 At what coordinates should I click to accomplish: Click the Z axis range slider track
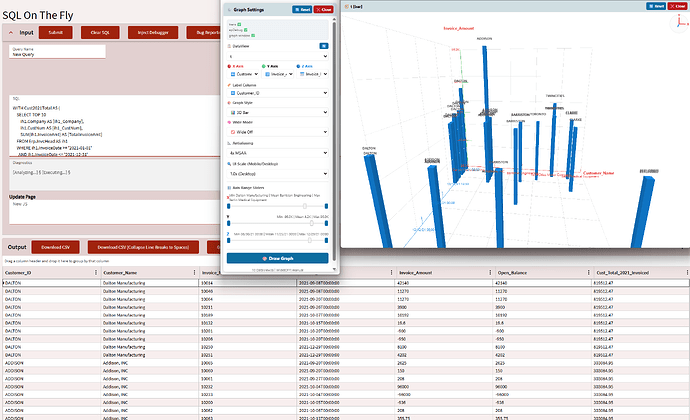[277, 240]
